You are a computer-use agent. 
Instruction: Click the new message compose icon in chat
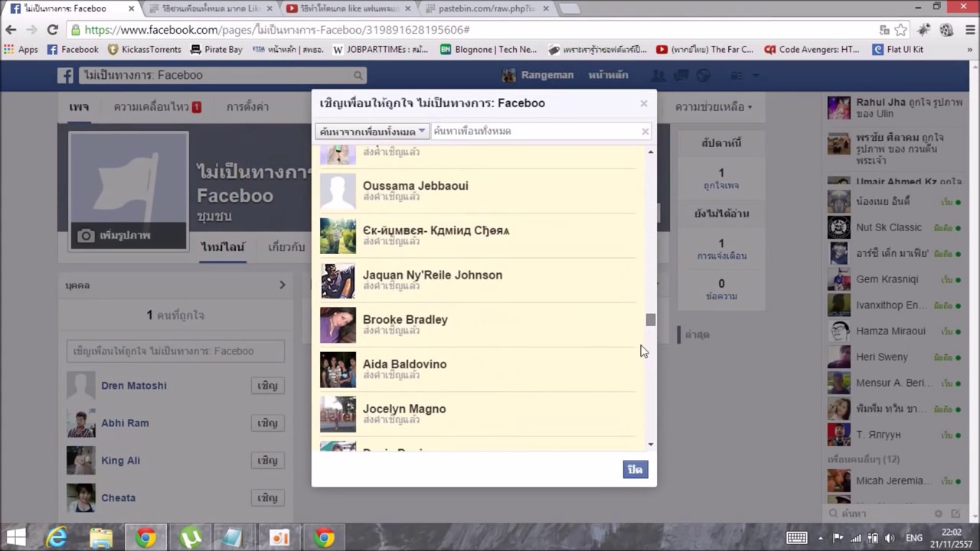tap(955, 514)
